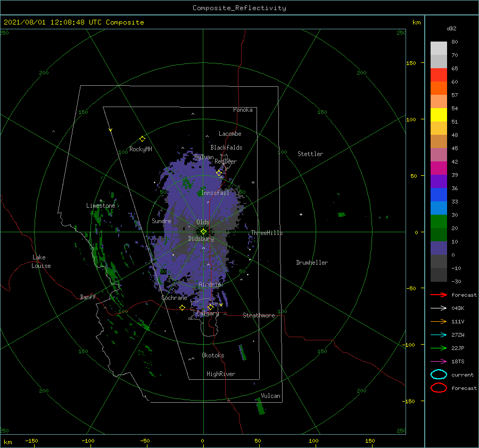The height and width of the screenshot is (448, 479).
Task: Click the red forecast arrow in legend
Action: pyautogui.click(x=439, y=295)
